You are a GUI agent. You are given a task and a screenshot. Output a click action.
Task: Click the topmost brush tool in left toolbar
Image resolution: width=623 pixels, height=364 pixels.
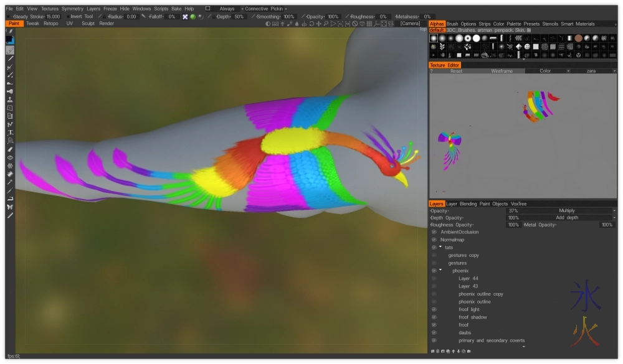(x=10, y=30)
